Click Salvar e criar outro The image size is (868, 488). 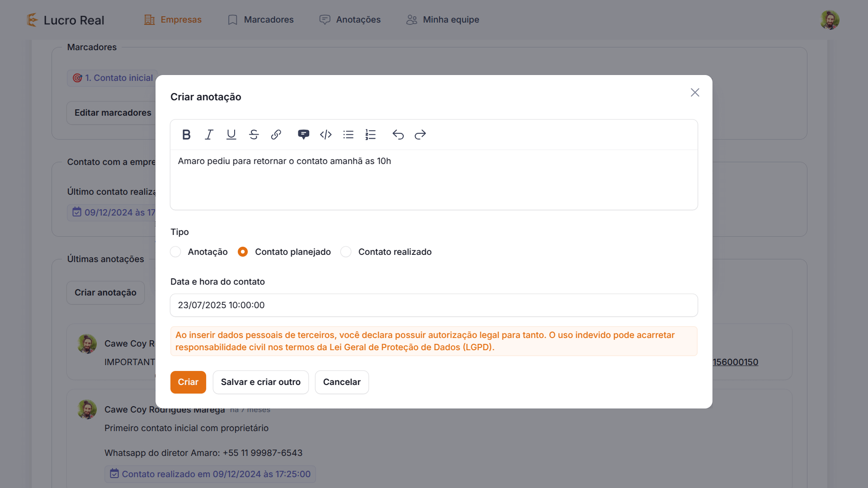click(260, 382)
